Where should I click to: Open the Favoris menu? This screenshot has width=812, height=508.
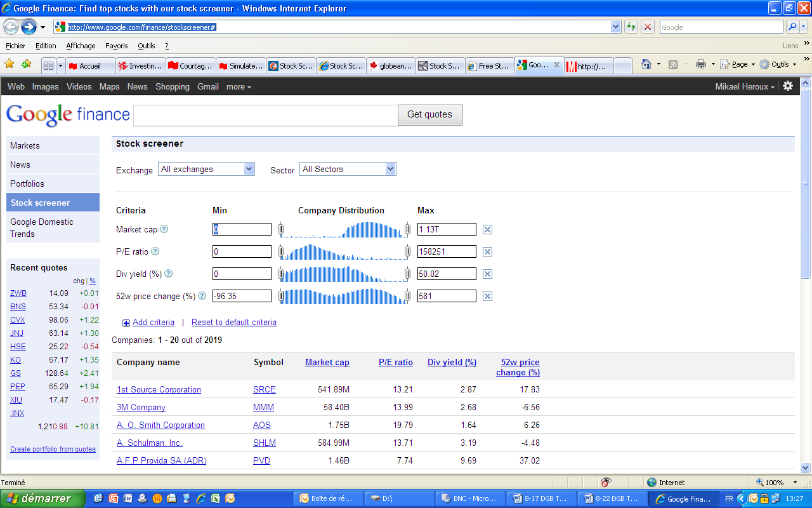click(117, 46)
